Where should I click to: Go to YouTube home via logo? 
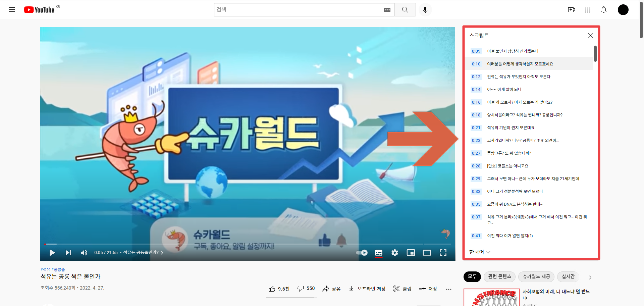pos(39,10)
